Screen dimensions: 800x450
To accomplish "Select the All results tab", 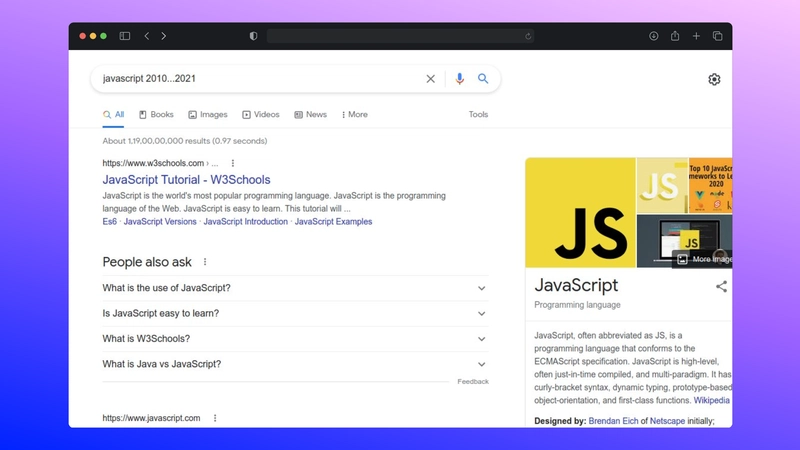I will coord(113,115).
